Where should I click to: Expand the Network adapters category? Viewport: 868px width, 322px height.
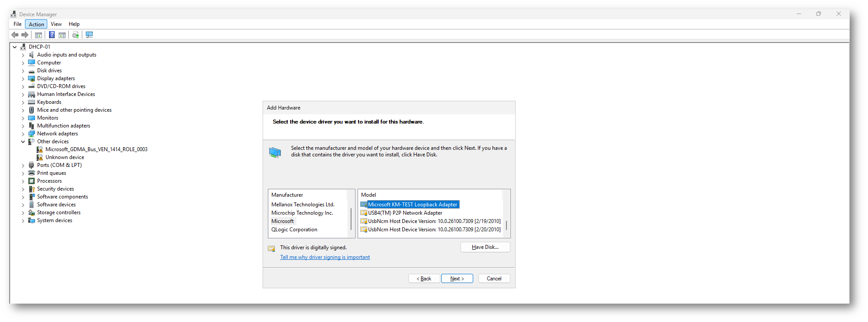coord(23,134)
